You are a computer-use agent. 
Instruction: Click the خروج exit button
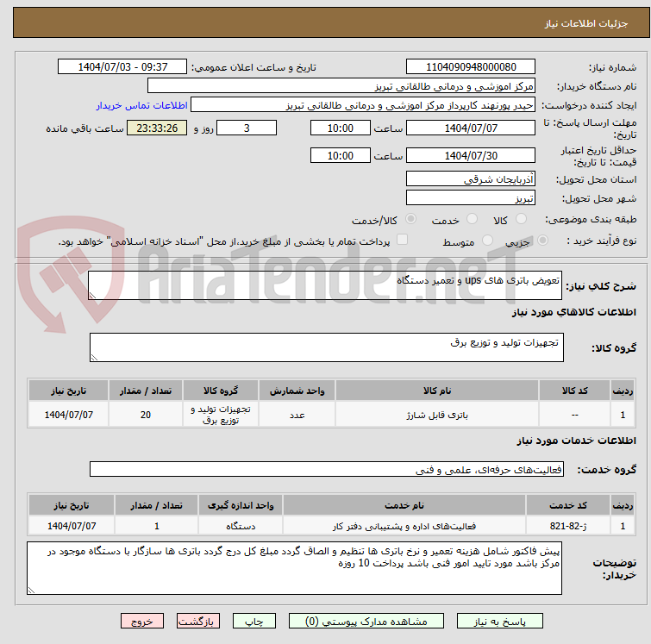142,622
